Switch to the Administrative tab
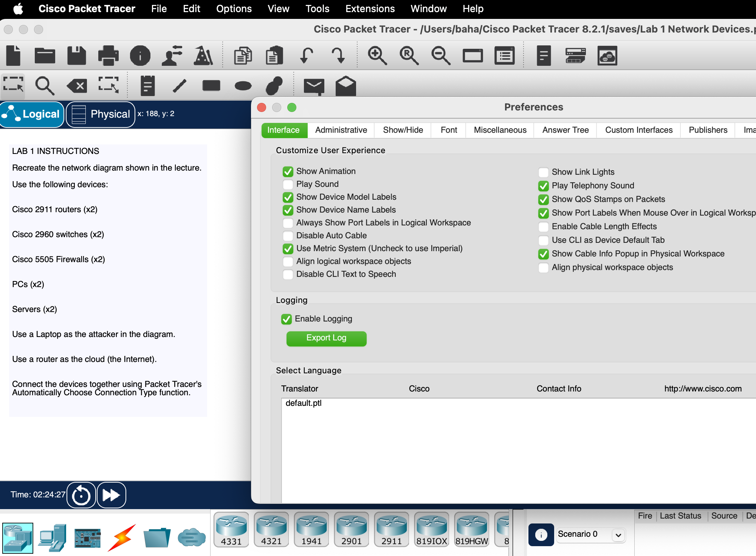This screenshot has height=556, width=756. (341, 130)
